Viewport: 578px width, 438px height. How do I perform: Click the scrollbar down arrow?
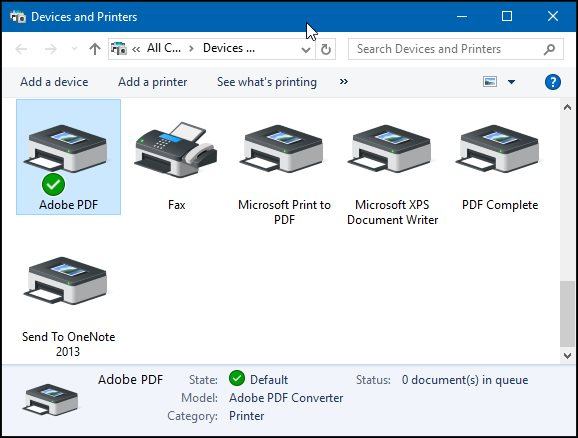click(x=567, y=356)
